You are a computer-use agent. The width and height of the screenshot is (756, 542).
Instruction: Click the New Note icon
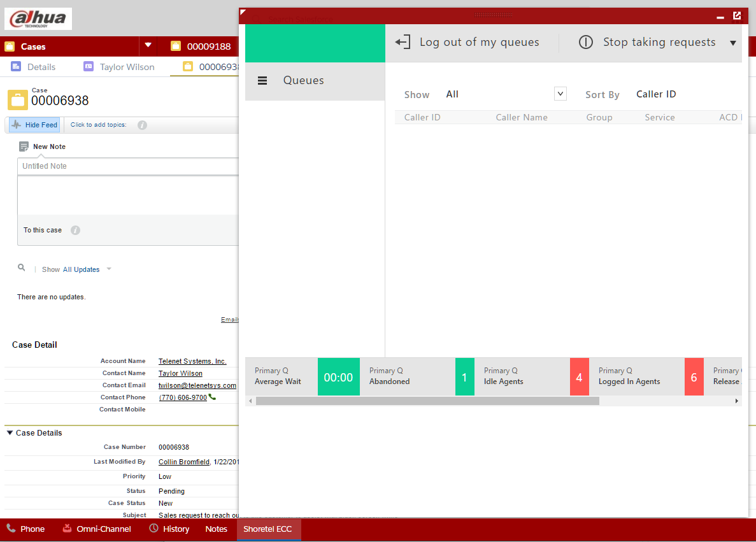pos(24,146)
